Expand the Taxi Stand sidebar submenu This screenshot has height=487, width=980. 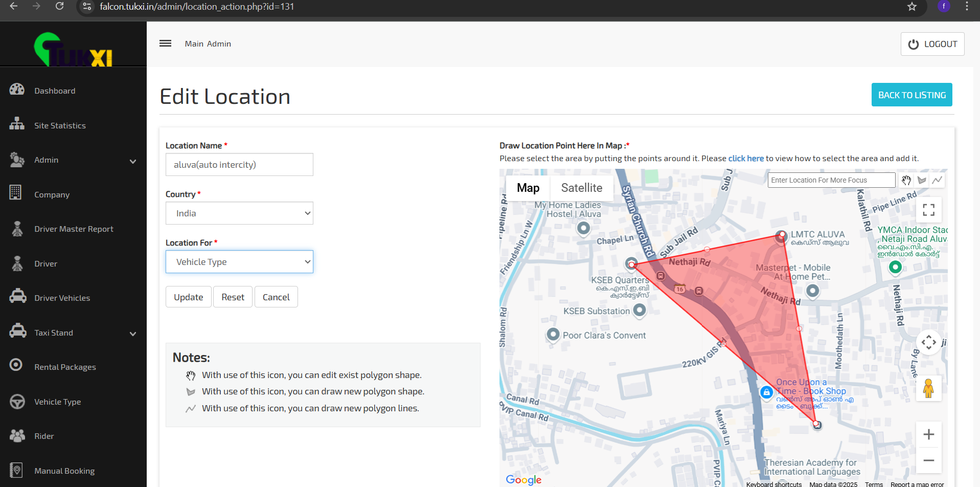[133, 334]
